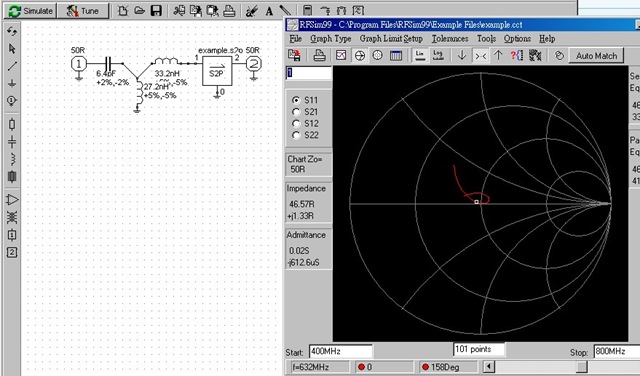Click the Simulate button
This screenshot has height=376, width=640.
pyautogui.click(x=31, y=11)
